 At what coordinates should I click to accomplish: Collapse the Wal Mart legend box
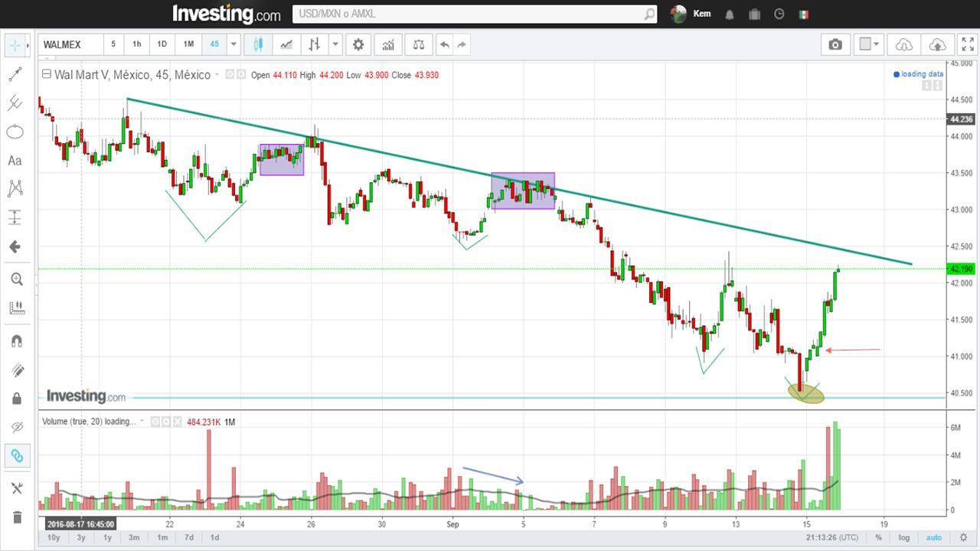click(x=47, y=75)
